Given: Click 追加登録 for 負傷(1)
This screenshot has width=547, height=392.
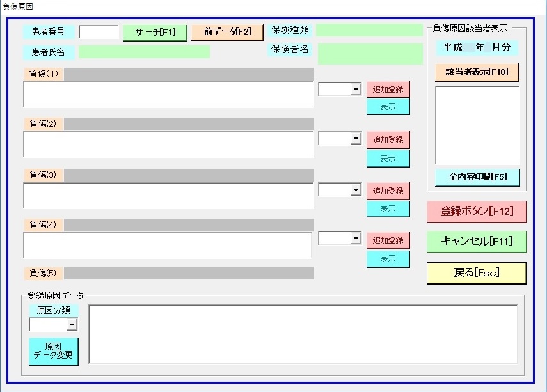Looking at the screenshot, I should (388, 90).
